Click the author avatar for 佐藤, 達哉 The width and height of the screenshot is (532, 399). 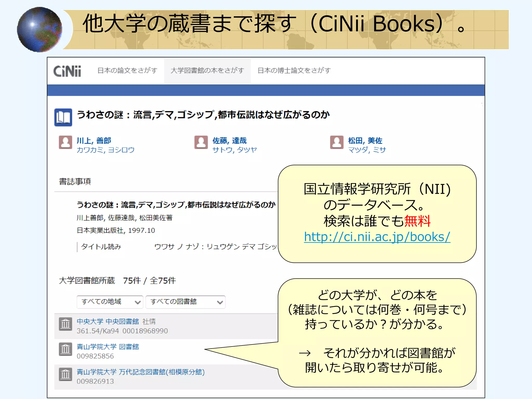(201, 142)
